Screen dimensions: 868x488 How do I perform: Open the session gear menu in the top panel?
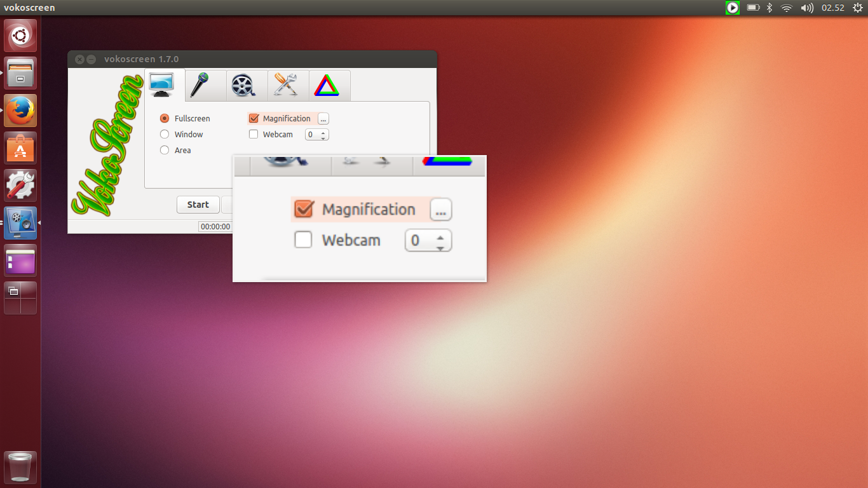[857, 8]
